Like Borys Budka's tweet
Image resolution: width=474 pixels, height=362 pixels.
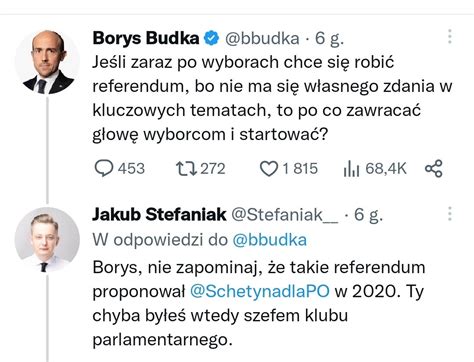point(269,168)
